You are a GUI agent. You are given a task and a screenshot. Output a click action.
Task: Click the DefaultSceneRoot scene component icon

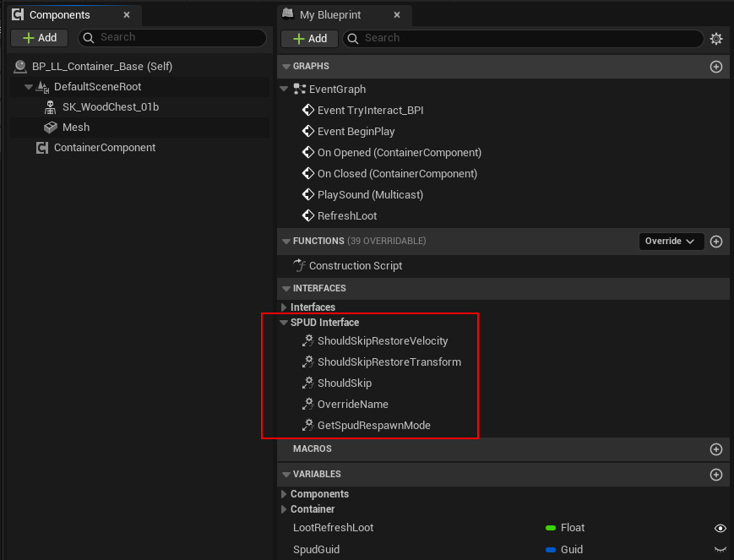coord(42,87)
